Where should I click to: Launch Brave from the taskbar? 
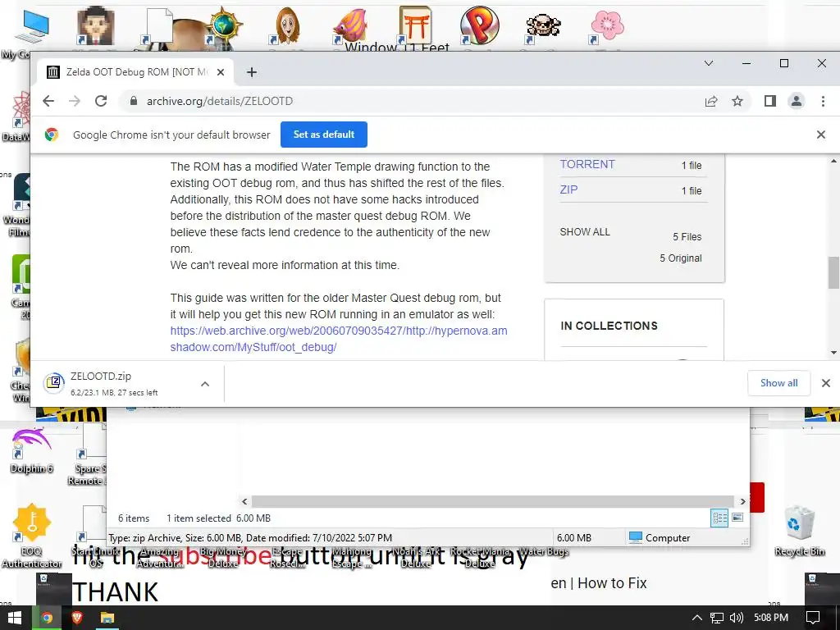78,618
